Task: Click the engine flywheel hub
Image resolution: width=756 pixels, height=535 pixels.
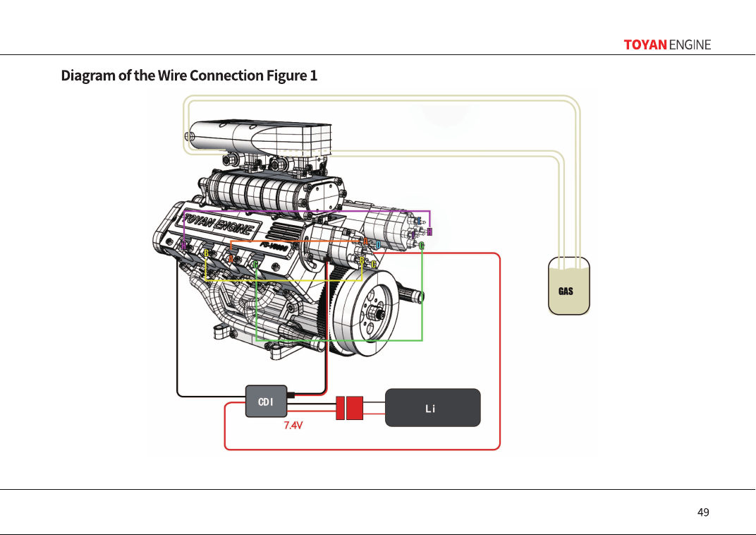Action: tap(375, 313)
